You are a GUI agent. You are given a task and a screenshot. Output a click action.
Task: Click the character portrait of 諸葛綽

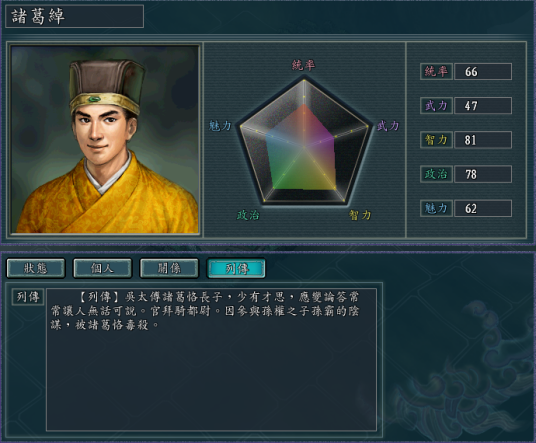point(105,139)
